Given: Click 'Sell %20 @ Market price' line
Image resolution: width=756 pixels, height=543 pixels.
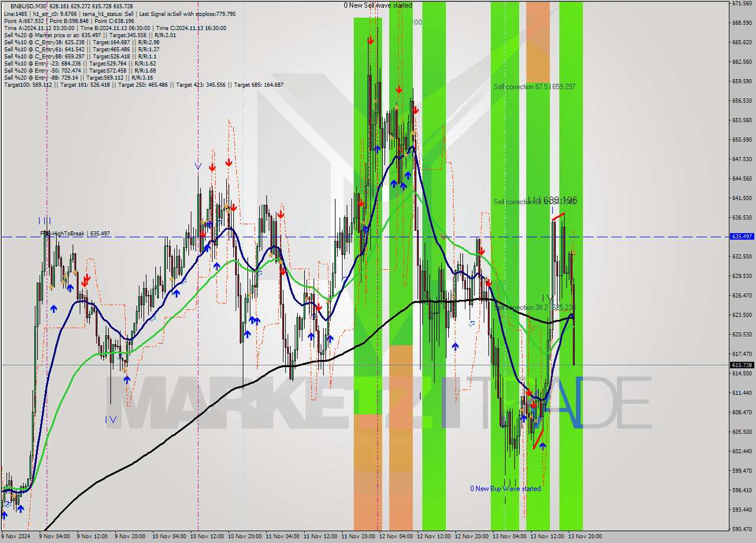Looking at the screenshot, I should pos(89,35).
